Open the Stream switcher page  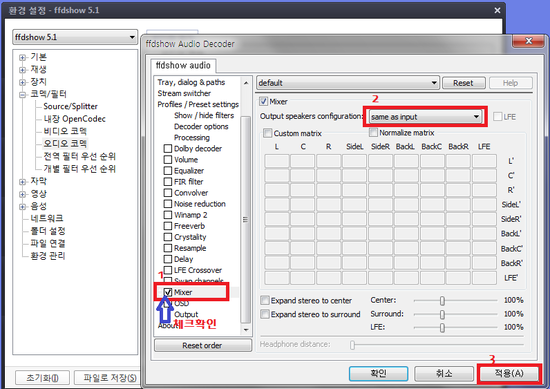(x=184, y=93)
